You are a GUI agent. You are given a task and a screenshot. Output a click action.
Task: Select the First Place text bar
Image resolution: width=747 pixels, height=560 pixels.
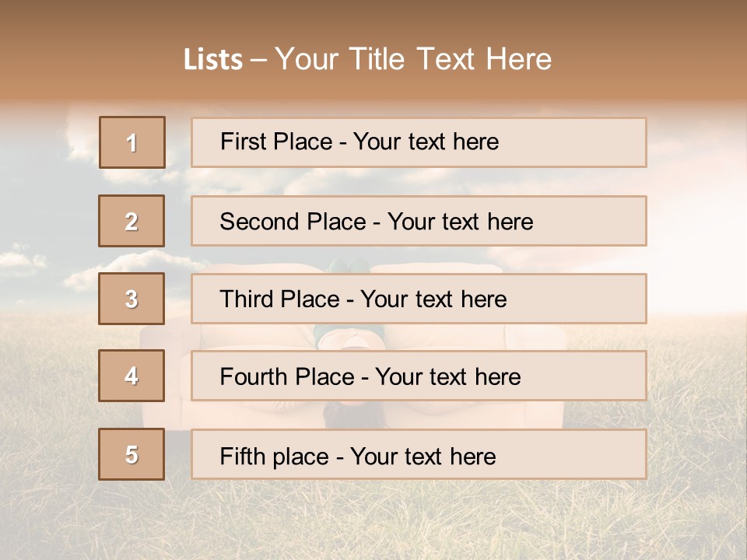(419, 142)
